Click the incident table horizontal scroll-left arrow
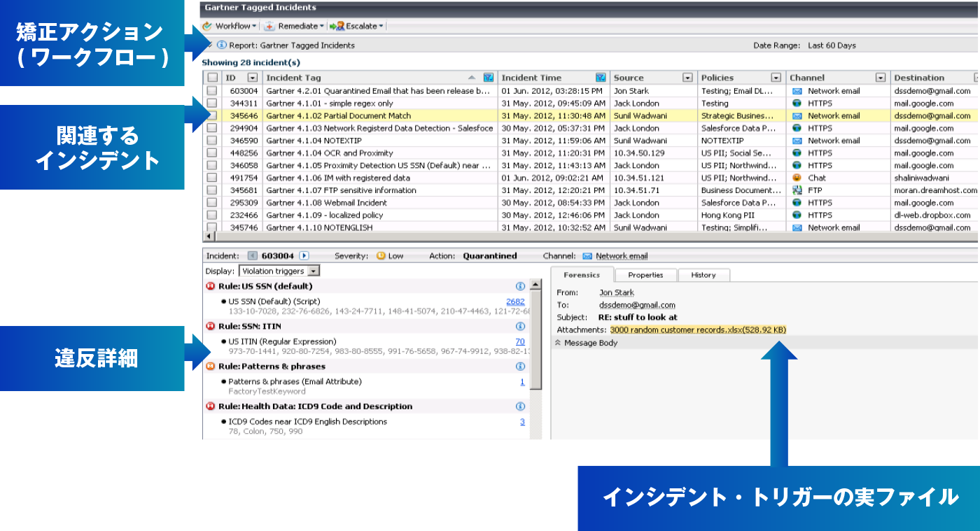 (x=207, y=236)
